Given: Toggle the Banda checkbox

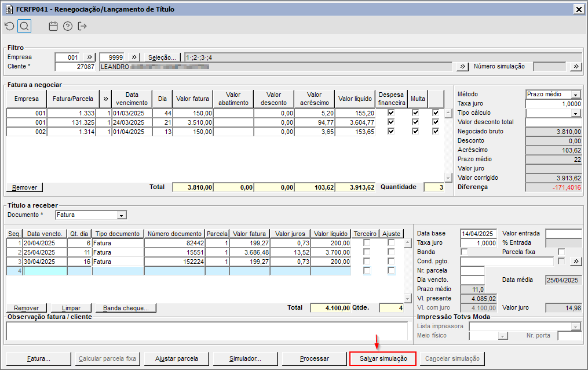Looking at the screenshot, I should (464, 252).
